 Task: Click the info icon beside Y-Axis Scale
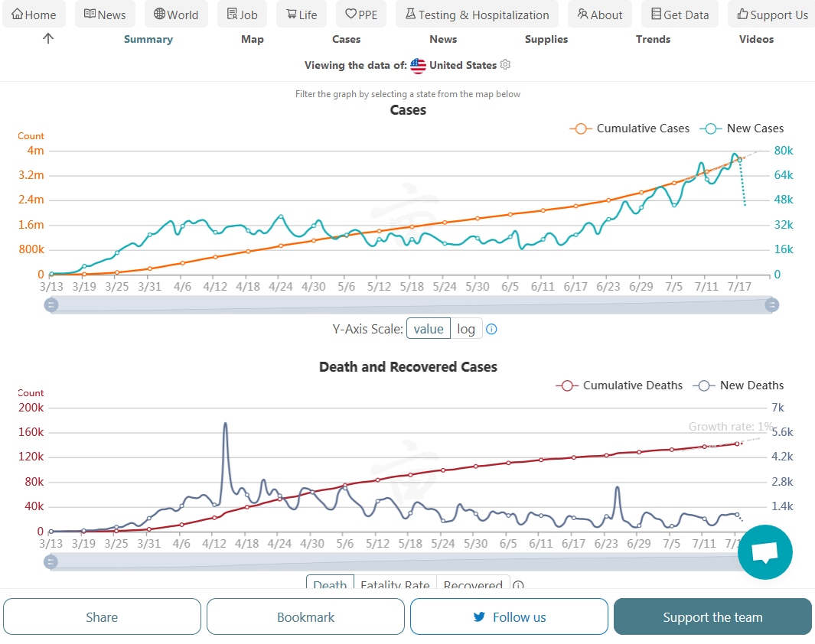[x=492, y=329]
